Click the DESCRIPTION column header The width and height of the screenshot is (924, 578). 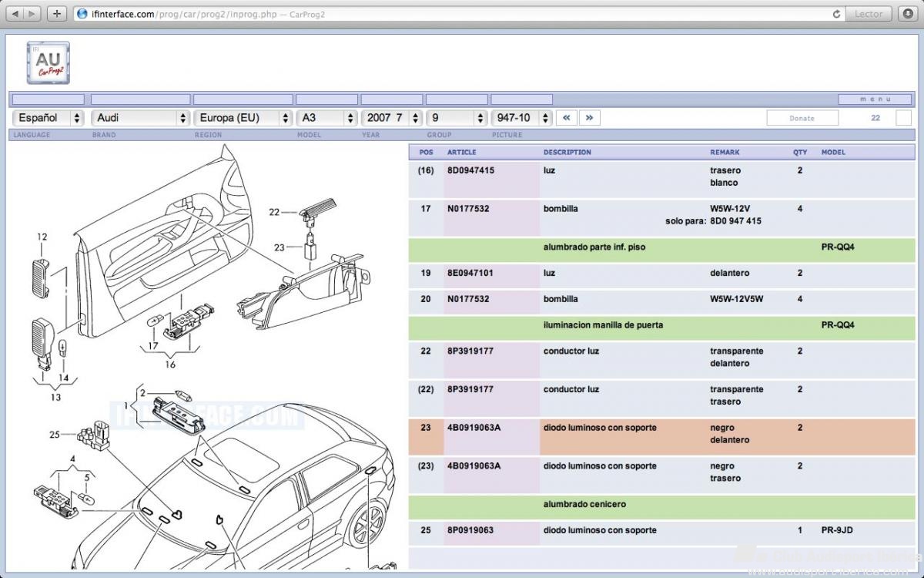point(567,153)
